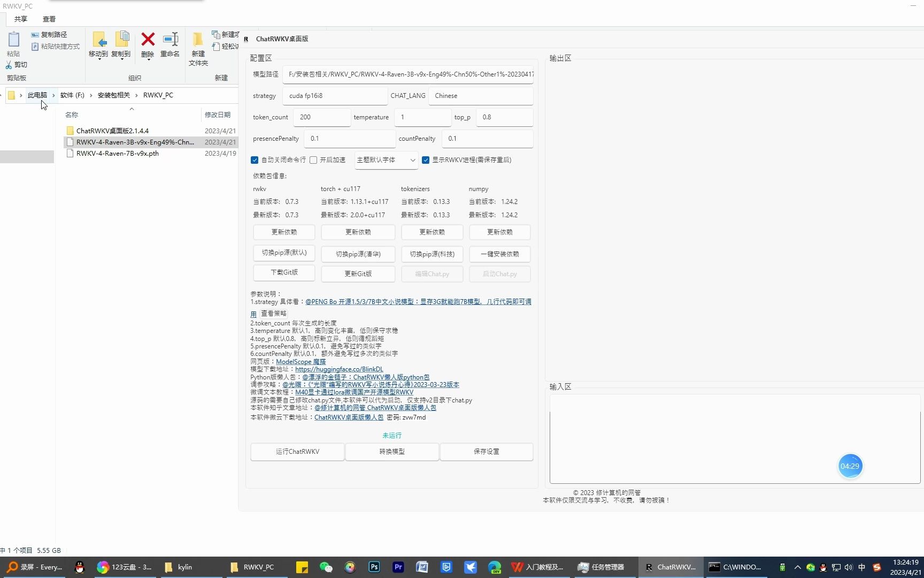Click the token_count input field

point(321,117)
